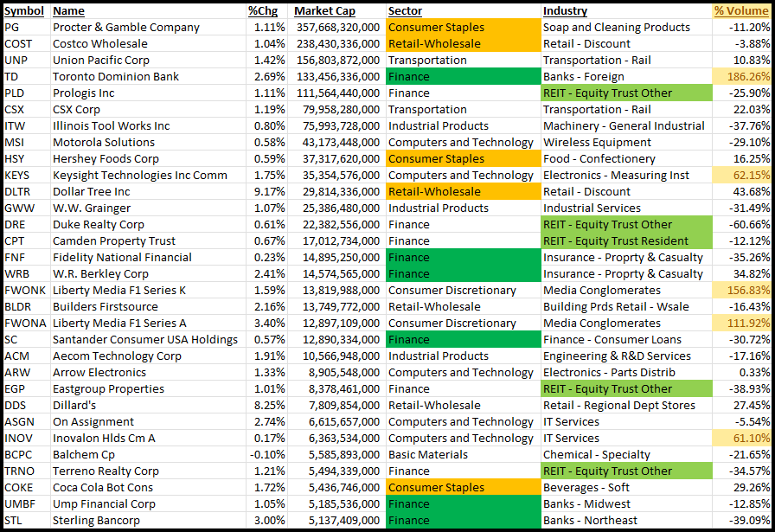Select Food - Confectionery industry cell
This screenshot has height=532, width=775.
[x=627, y=158]
